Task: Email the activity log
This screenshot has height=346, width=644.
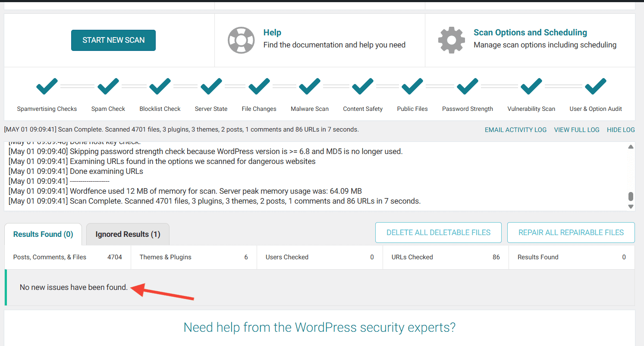Action: (x=515, y=130)
